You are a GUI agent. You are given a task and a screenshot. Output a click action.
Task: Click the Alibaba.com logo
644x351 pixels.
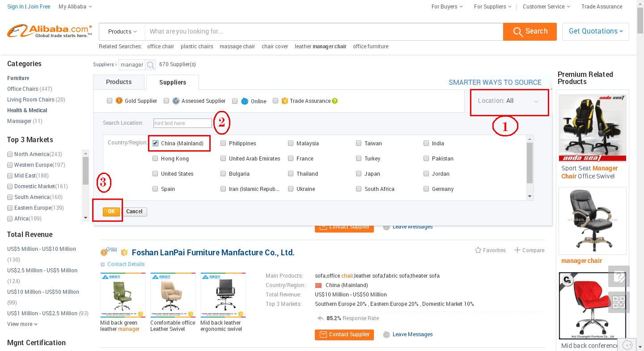[50, 31]
